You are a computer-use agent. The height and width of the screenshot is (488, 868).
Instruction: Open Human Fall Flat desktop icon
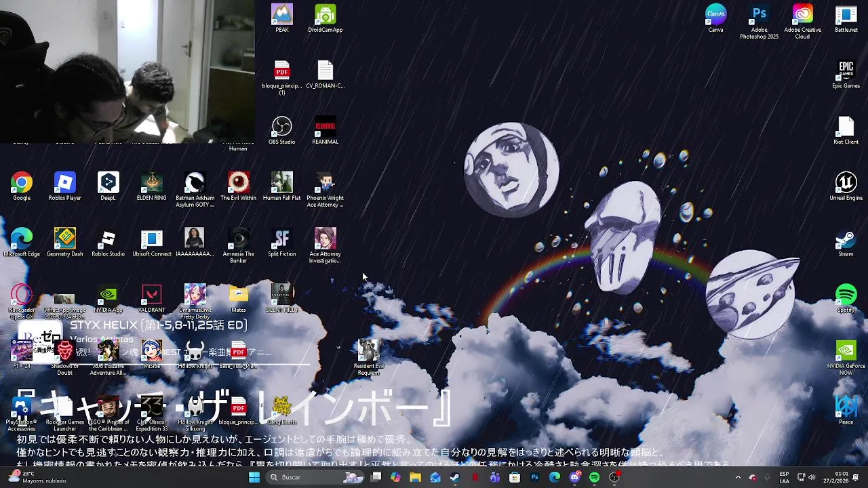282,186
